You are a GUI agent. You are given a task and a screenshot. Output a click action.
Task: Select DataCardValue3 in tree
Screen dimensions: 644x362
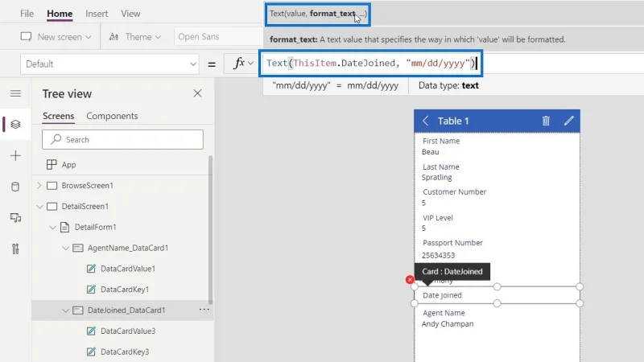tap(128, 331)
